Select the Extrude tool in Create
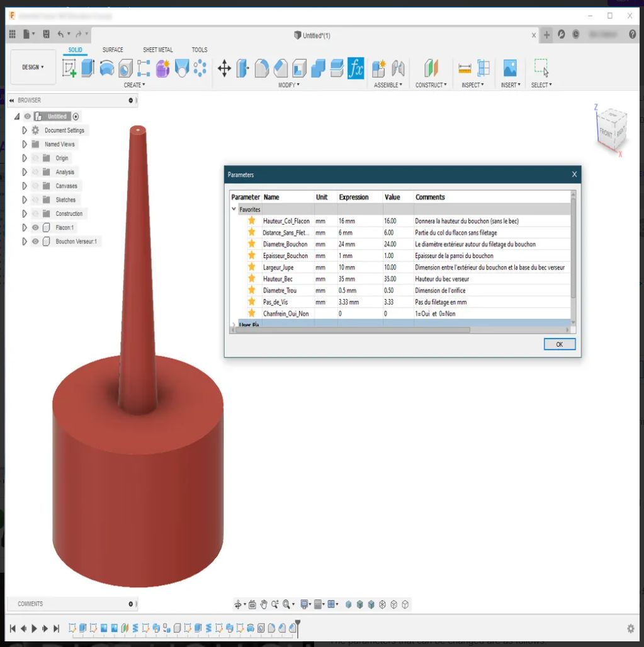 88,68
